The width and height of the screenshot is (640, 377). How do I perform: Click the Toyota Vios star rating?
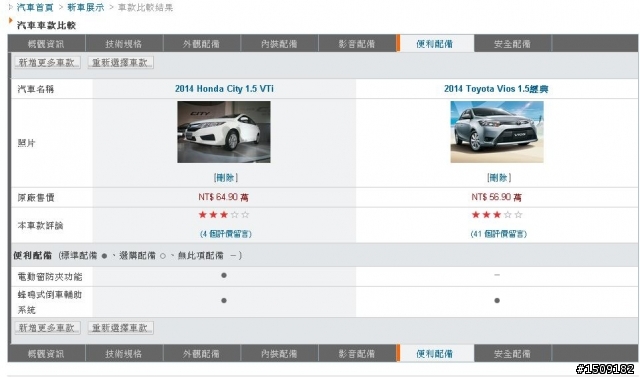497,215
